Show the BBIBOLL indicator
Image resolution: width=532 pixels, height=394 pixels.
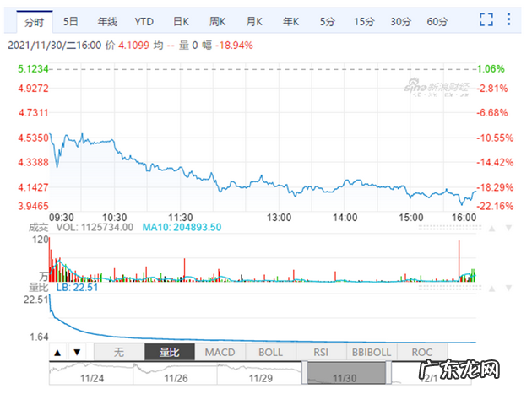(x=372, y=352)
